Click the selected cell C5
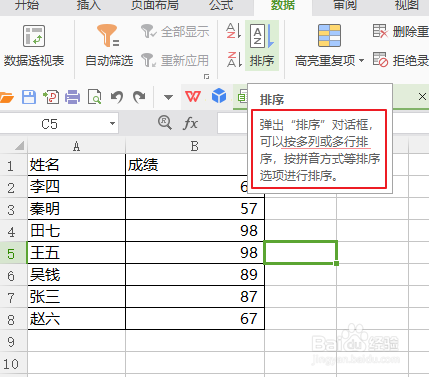Screen dimensions: 429x377 point(301,253)
